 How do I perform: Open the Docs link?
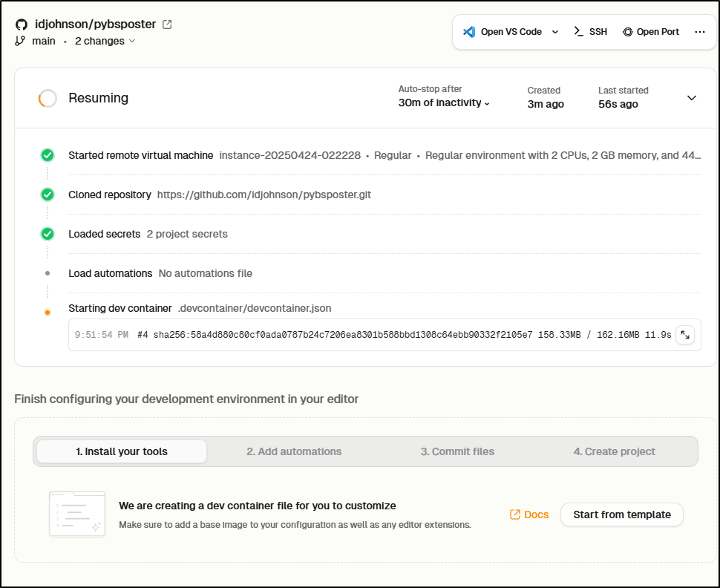tap(529, 514)
